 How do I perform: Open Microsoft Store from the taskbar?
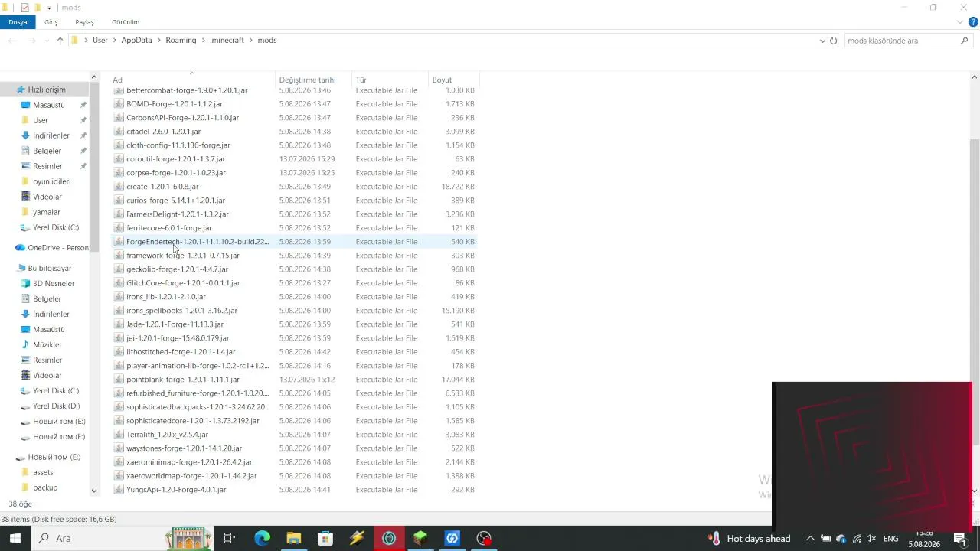tap(325, 539)
